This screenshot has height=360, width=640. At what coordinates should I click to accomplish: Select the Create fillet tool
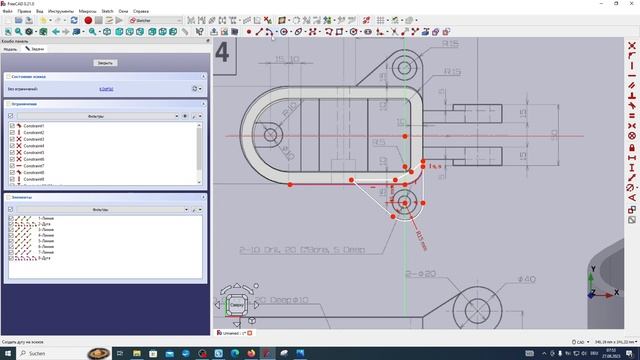tap(380, 32)
